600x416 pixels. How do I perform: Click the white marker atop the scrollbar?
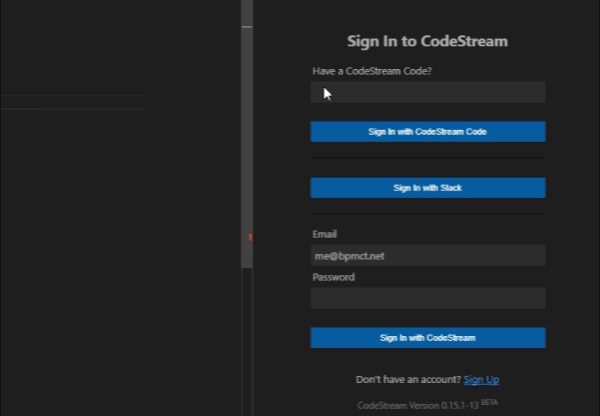pos(247,25)
